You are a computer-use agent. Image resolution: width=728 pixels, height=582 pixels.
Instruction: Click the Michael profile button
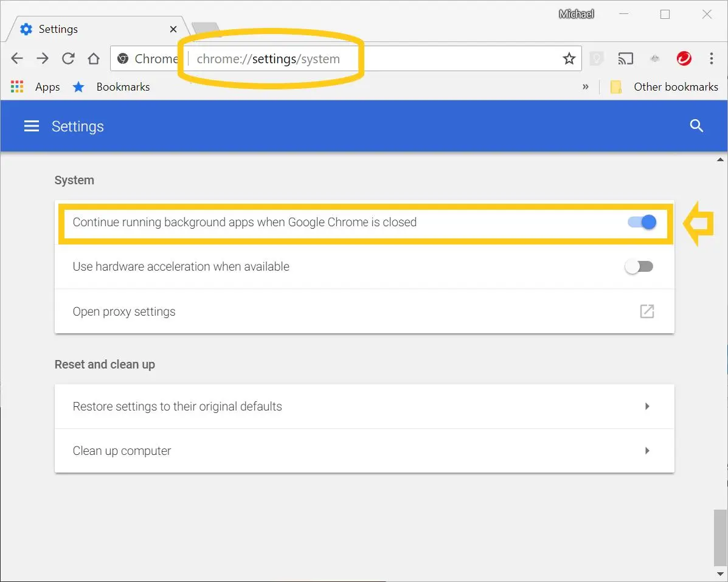coord(576,14)
